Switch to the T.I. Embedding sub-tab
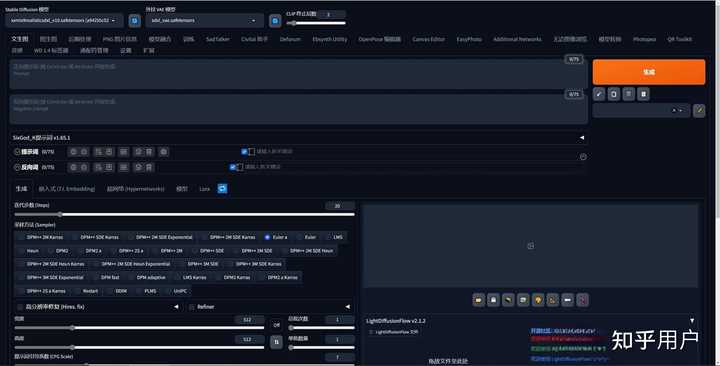This screenshot has width=720, height=366. pos(67,189)
